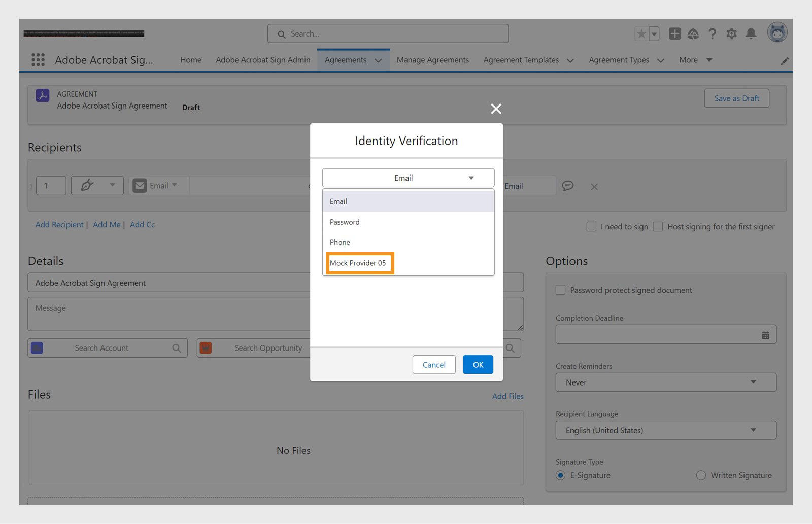Open the Trailhead guidance icon
The width and height of the screenshot is (812, 524).
(693, 34)
